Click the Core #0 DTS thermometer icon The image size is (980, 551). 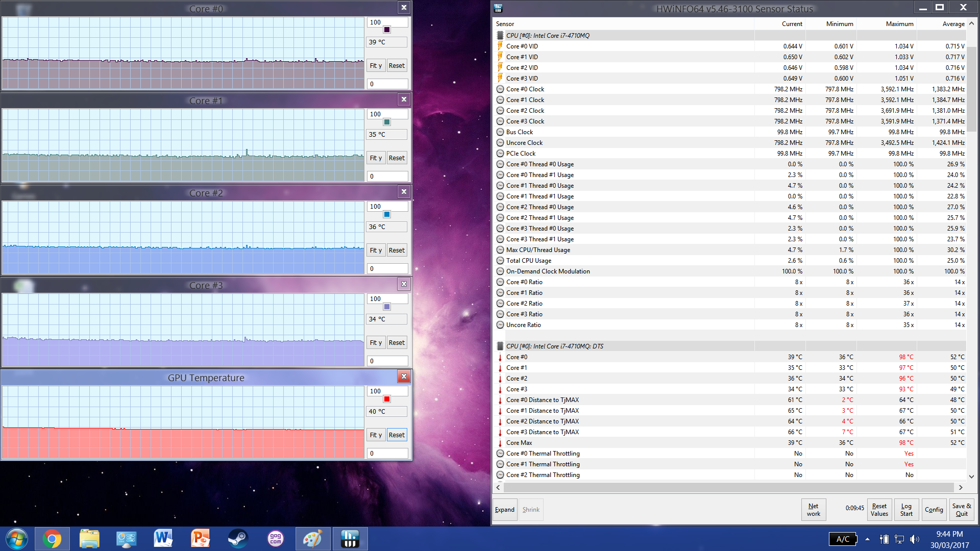(500, 357)
